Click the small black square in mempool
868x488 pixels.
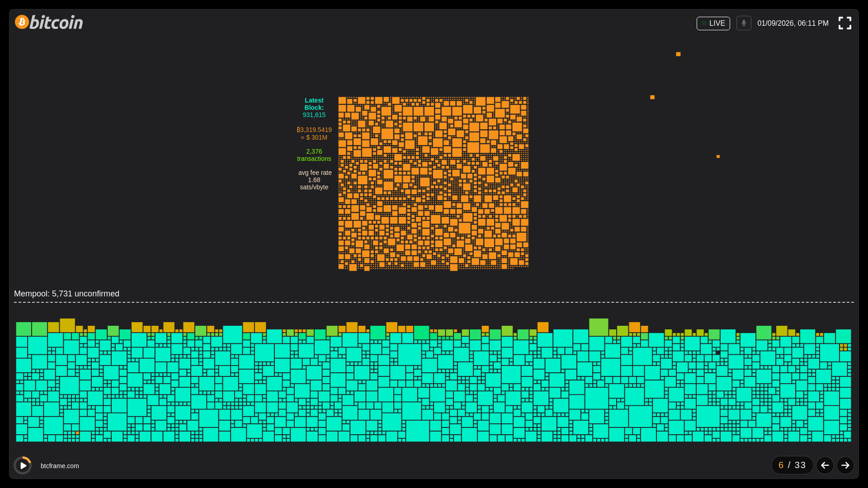717,353
